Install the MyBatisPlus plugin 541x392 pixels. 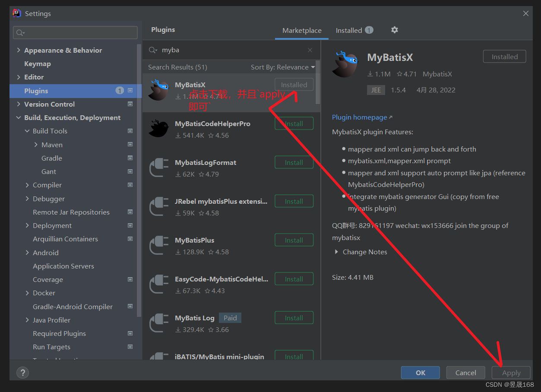click(294, 240)
